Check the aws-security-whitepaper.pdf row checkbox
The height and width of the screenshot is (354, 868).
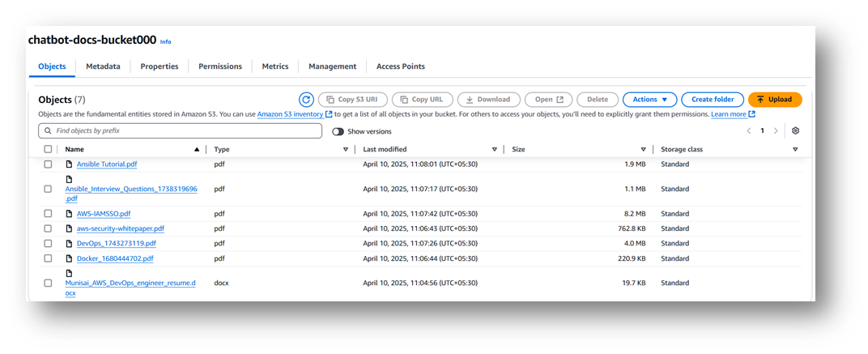click(48, 228)
